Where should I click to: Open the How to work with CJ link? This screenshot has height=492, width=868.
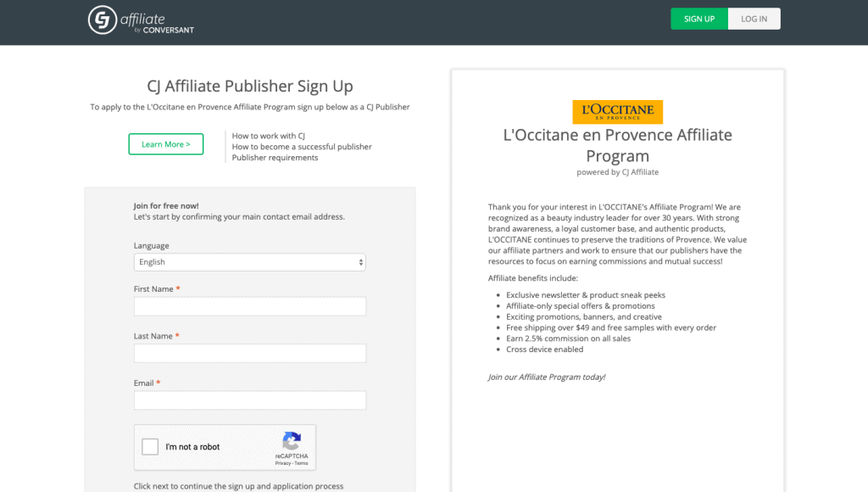269,136
